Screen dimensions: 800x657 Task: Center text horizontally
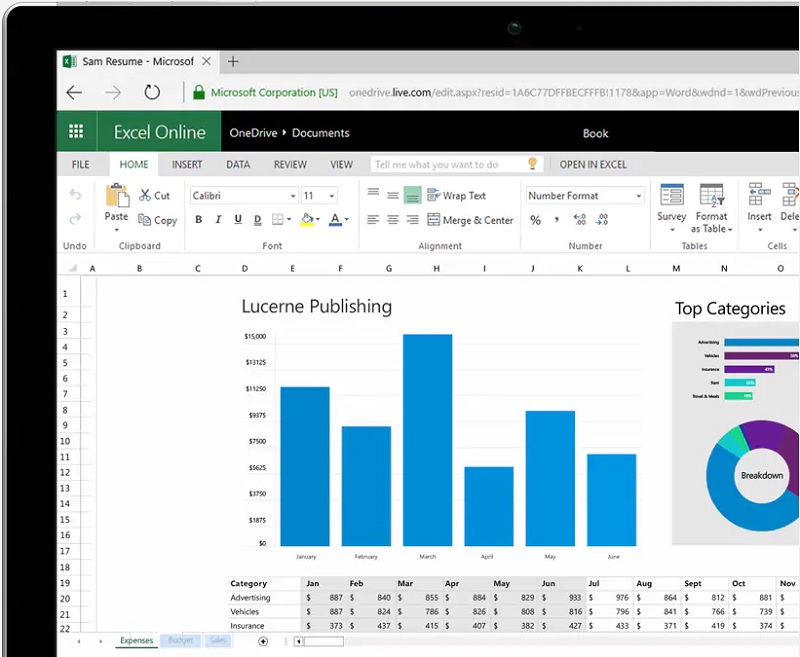tap(393, 220)
